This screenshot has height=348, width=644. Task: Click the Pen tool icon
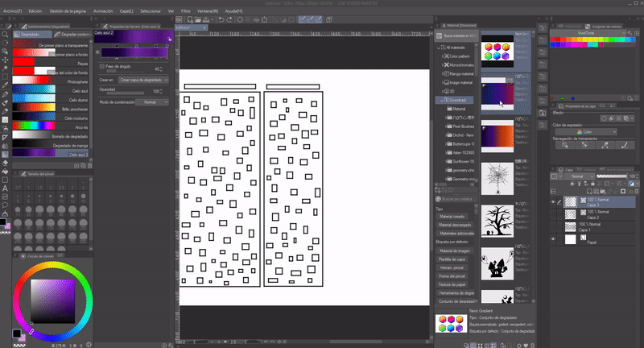coord(6,94)
